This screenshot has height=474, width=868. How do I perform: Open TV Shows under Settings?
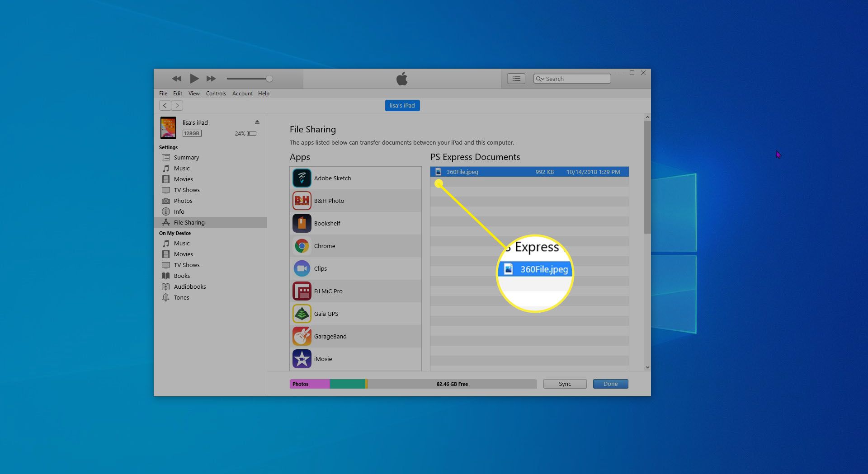coord(210,190)
